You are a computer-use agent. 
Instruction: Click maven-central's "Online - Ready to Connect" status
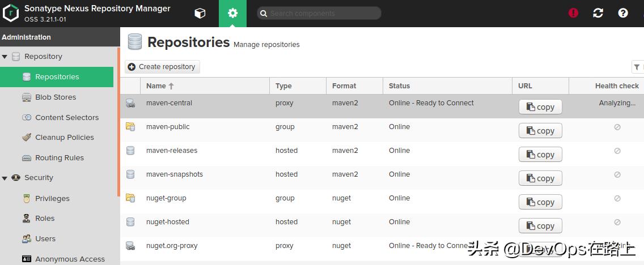coord(431,103)
